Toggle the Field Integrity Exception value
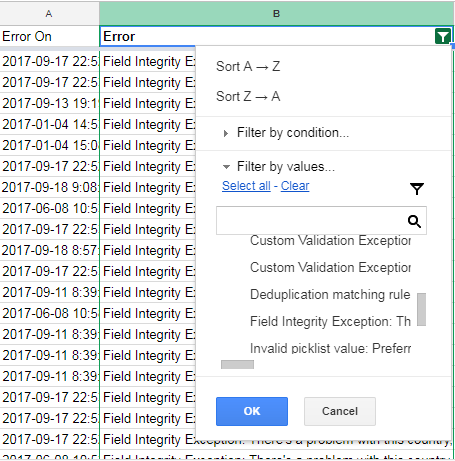 330,321
